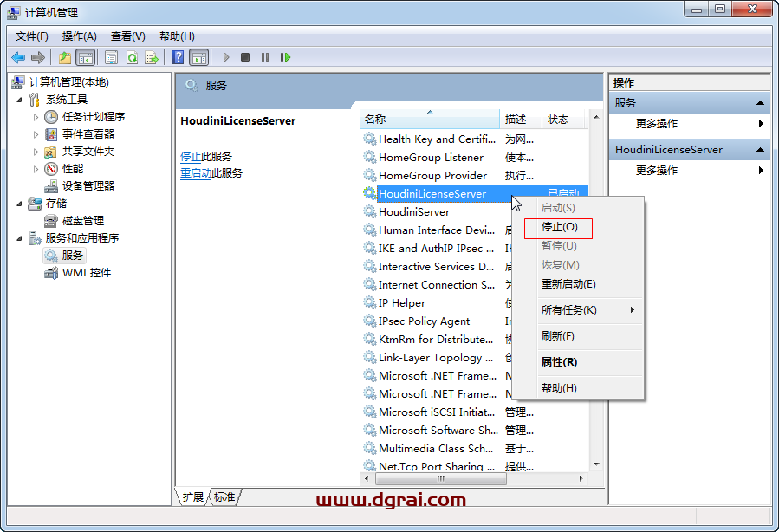This screenshot has height=532, width=779.
Task: Collapse the 服务和应用程序 tree node
Action: tap(19, 238)
